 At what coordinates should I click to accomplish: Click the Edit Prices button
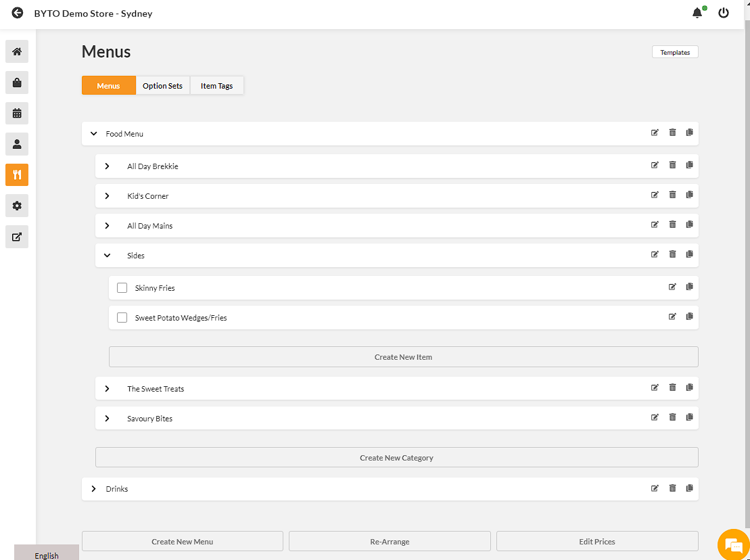pyautogui.click(x=597, y=541)
